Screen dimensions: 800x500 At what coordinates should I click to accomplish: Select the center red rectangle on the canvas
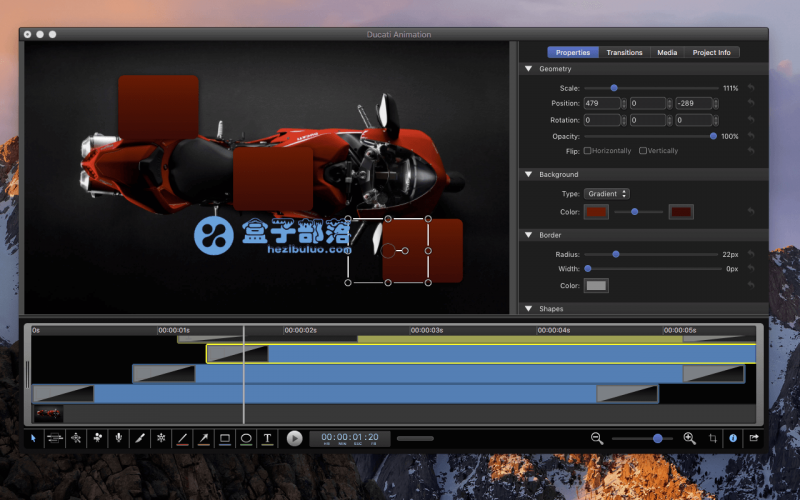pos(273,179)
